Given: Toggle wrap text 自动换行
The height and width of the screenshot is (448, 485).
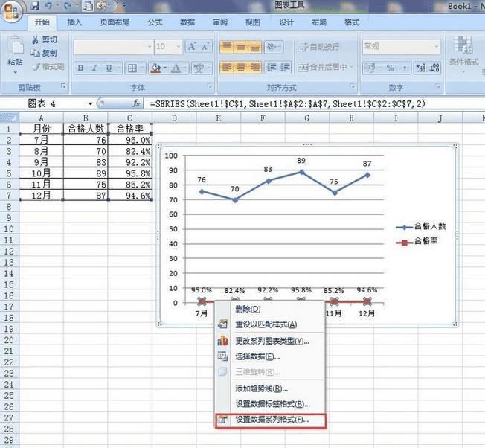Looking at the screenshot, I should (318, 47).
